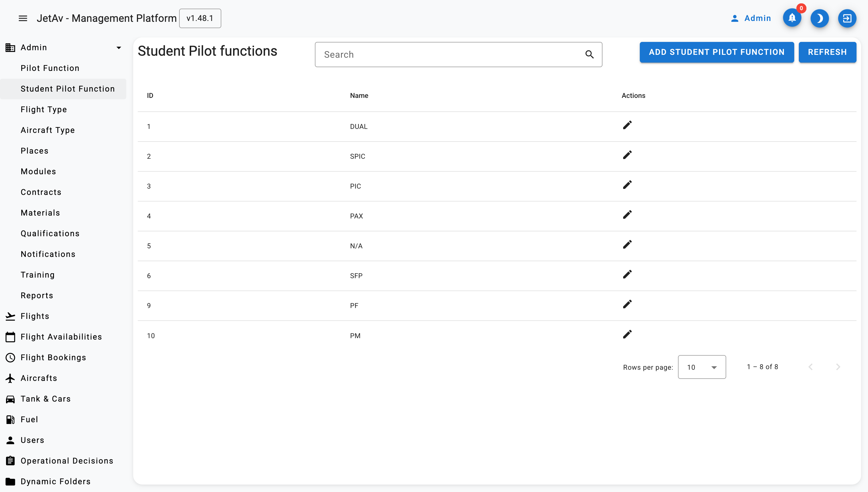This screenshot has height=492, width=868.
Task: Go to next page arrow
Action: click(x=838, y=367)
